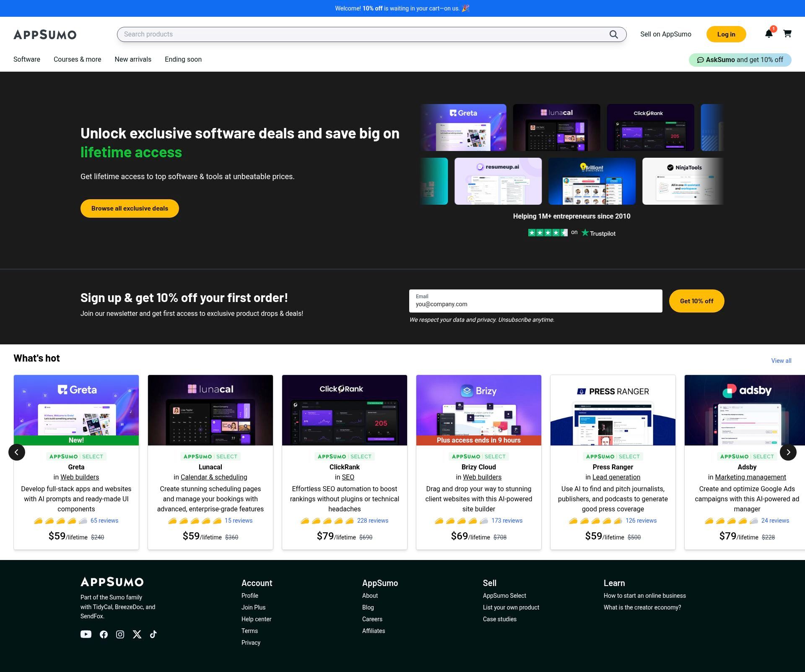Open Brizy Cloud card image
The height and width of the screenshot is (672, 805).
(479, 410)
